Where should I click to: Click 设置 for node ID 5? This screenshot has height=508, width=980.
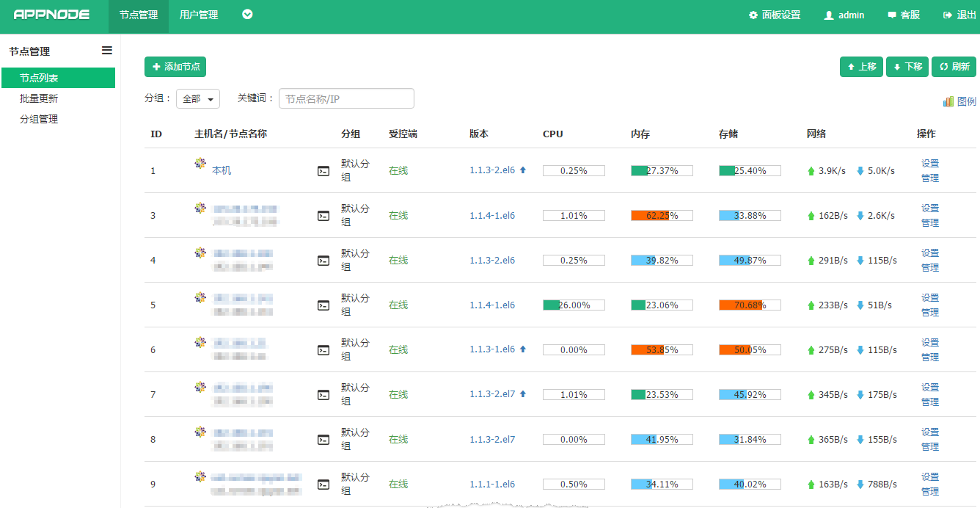coord(930,298)
